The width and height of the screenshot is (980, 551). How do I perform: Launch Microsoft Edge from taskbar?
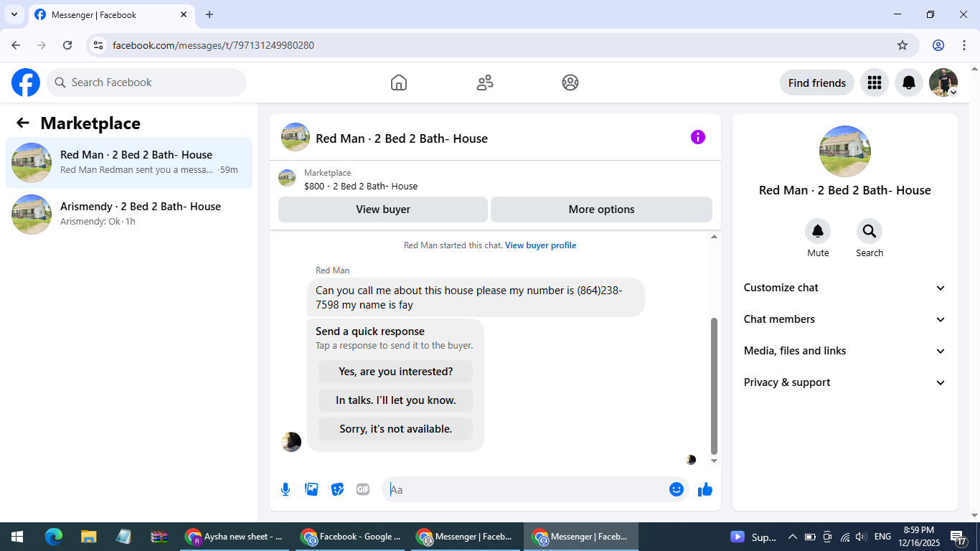(x=54, y=537)
